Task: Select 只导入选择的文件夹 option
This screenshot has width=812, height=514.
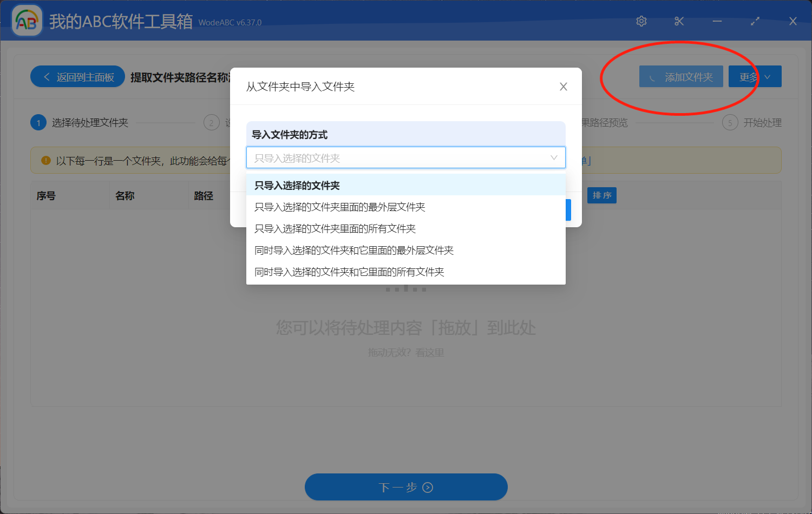Action: pos(406,185)
